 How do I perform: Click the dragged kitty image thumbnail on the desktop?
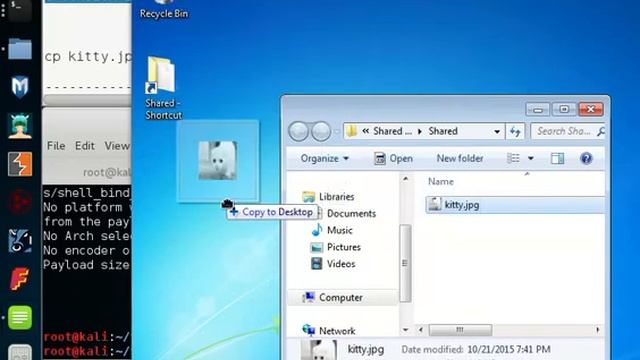pyautogui.click(x=218, y=160)
